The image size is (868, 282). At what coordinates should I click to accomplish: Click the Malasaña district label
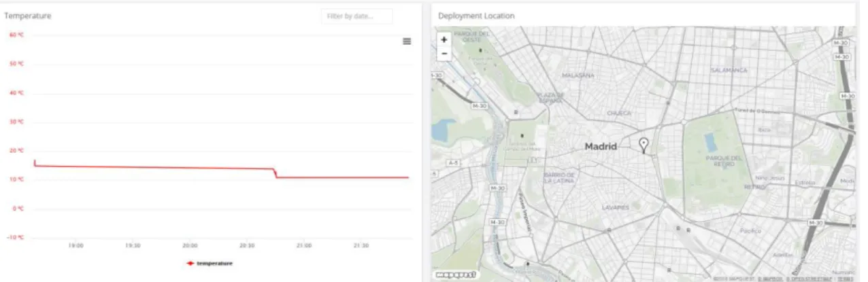[x=579, y=75]
